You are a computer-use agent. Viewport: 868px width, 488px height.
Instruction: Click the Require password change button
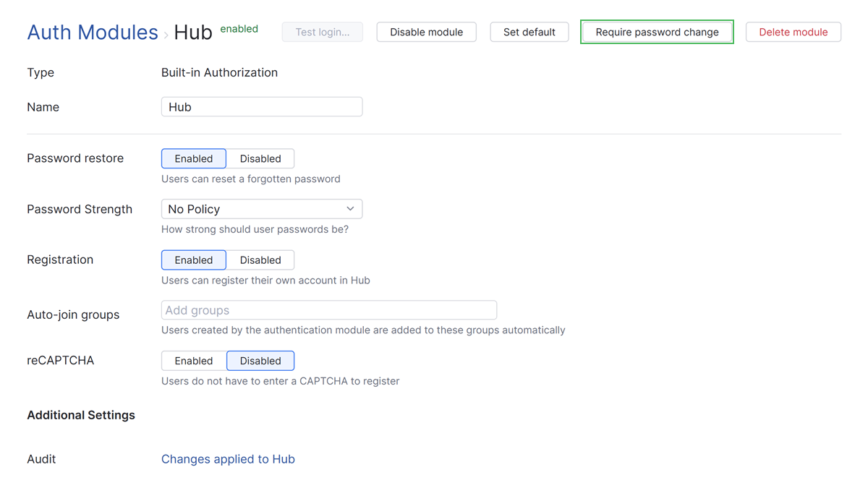pyautogui.click(x=656, y=32)
